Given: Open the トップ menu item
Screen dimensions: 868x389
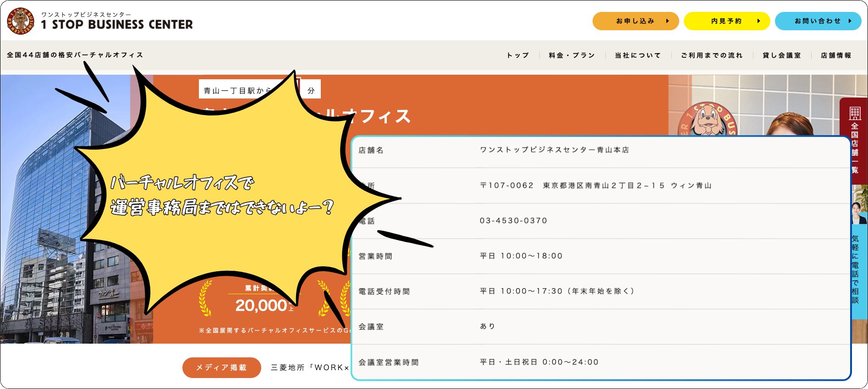Looking at the screenshot, I should pyautogui.click(x=517, y=55).
